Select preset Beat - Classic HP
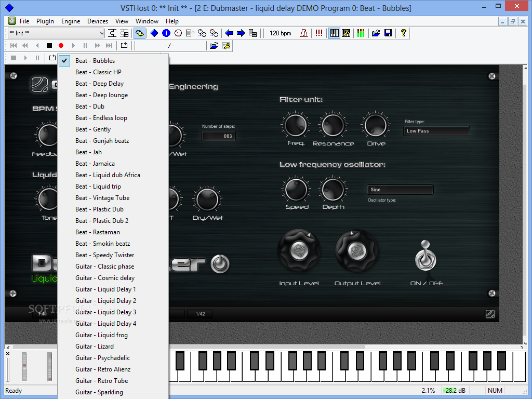 pos(113,72)
